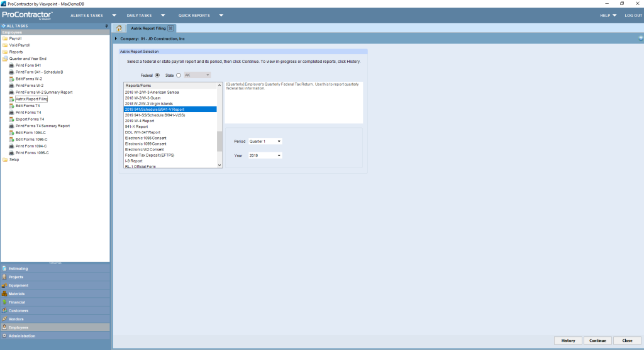The width and height of the screenshot is (644, 350).
Task: Open the Year dropdown
Action: click(x=265, y=155)
